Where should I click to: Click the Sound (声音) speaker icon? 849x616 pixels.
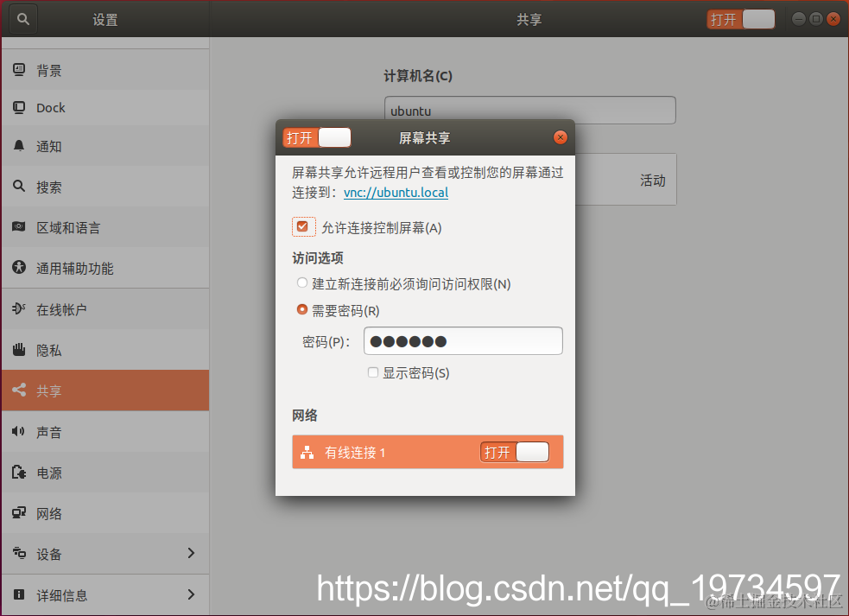click(19, 431)
